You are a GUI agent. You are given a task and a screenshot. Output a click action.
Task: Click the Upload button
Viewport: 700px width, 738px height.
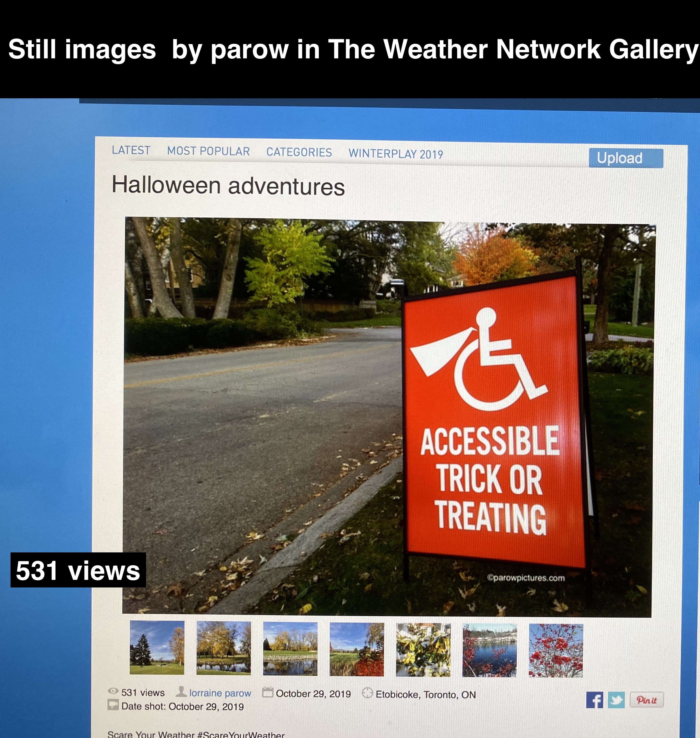(626, 158)
